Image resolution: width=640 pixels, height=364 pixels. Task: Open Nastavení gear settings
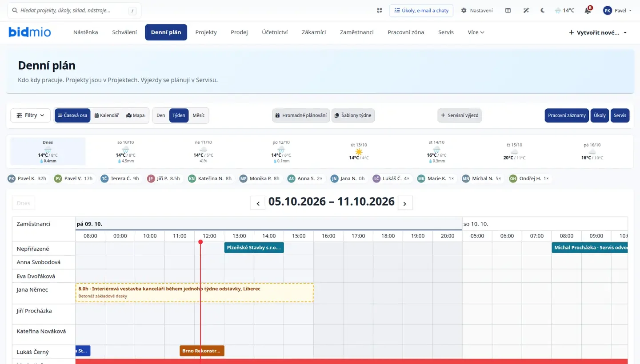477,10
